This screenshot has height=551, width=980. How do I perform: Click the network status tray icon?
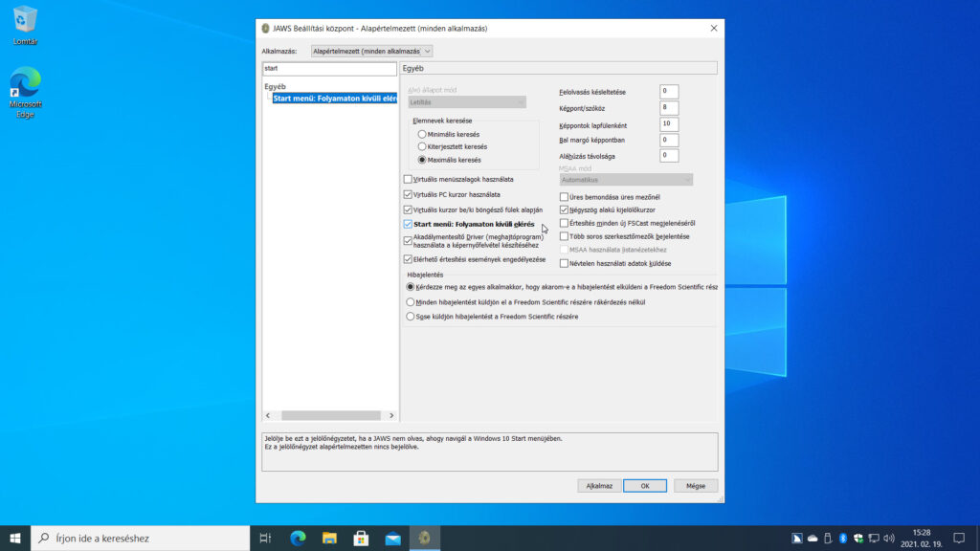coord(874,538)
